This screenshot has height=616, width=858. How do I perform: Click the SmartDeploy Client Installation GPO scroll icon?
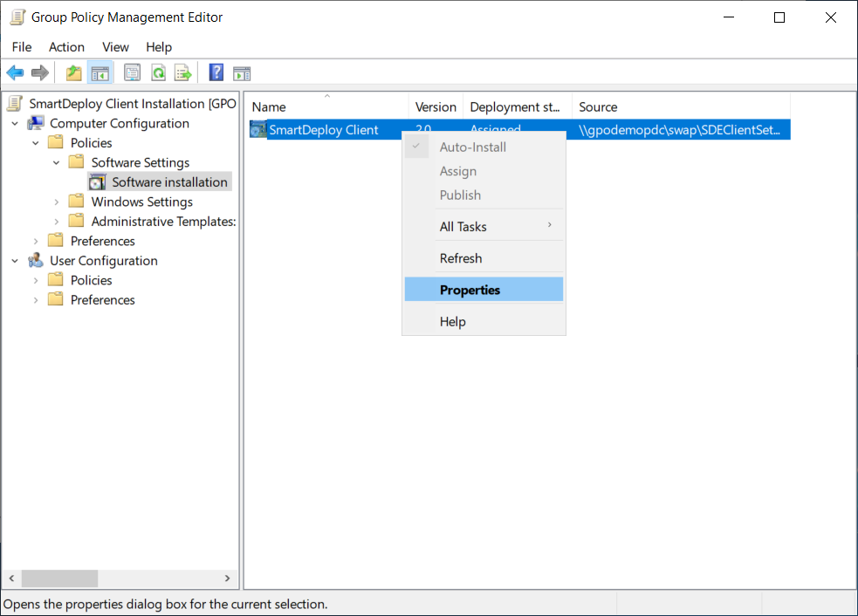click(x=16, y=104)
